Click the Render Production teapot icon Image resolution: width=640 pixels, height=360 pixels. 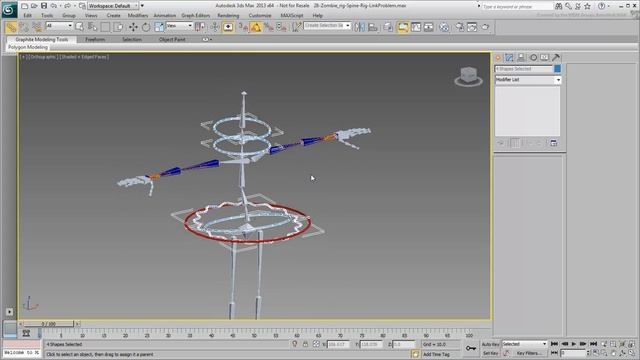485,27
